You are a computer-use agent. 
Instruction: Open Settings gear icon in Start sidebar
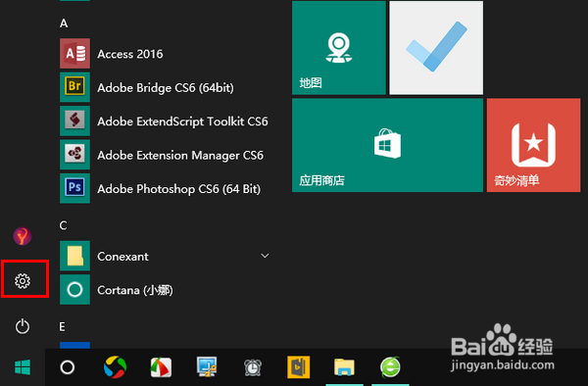[23, 281]
